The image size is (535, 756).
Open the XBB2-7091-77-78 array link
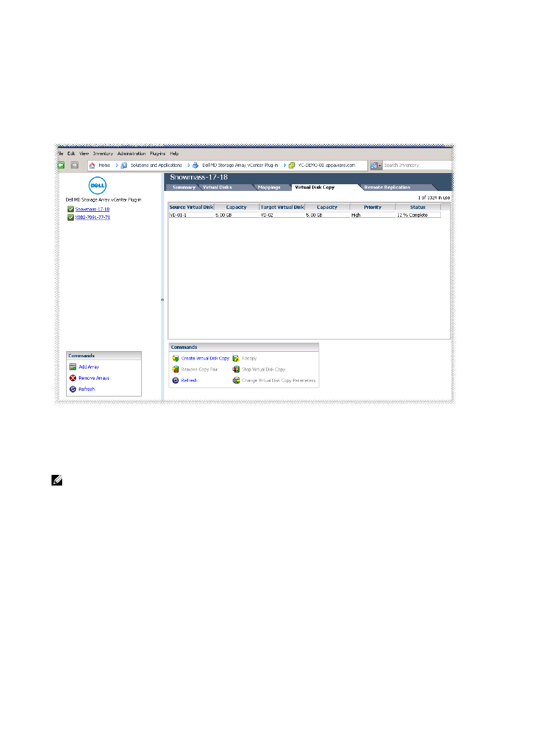92,217
